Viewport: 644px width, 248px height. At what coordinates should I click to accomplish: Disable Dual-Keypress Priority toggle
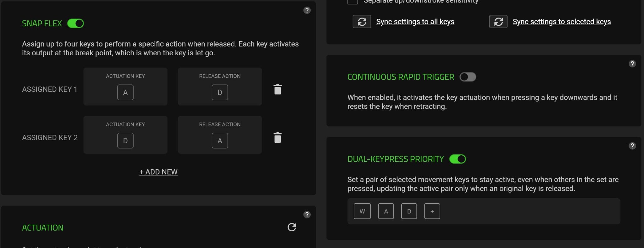pos(458,159)
